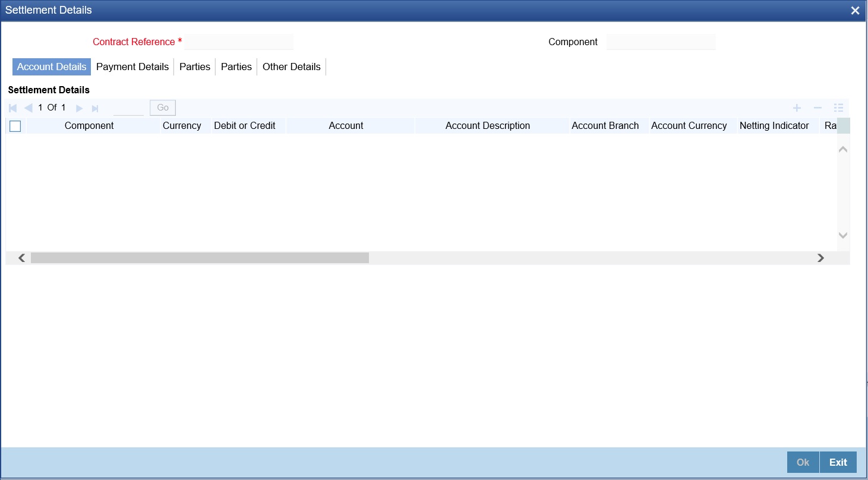Click the Exit button
Image resolution: width=868 pixels, height=480 pixels.
click(x=838, y=462)
